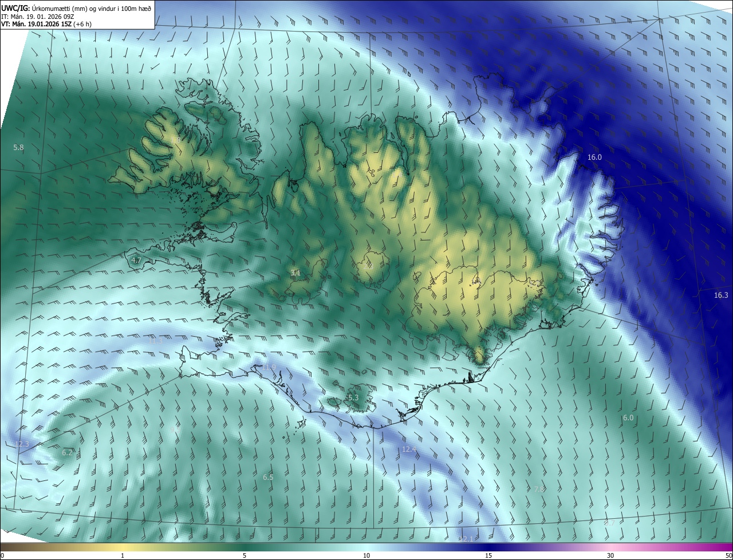The width and height of the screenshot is (733, 560).
Task: Click the 16.3 value label
Action: pyautogui.click(x=721, y=295)
